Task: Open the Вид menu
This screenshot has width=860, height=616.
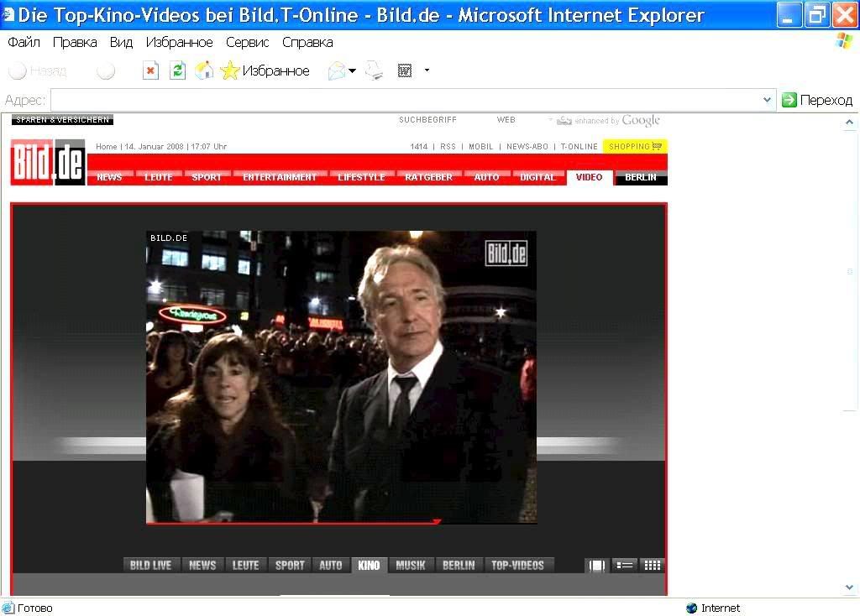Action: click(x=121, y=42)
